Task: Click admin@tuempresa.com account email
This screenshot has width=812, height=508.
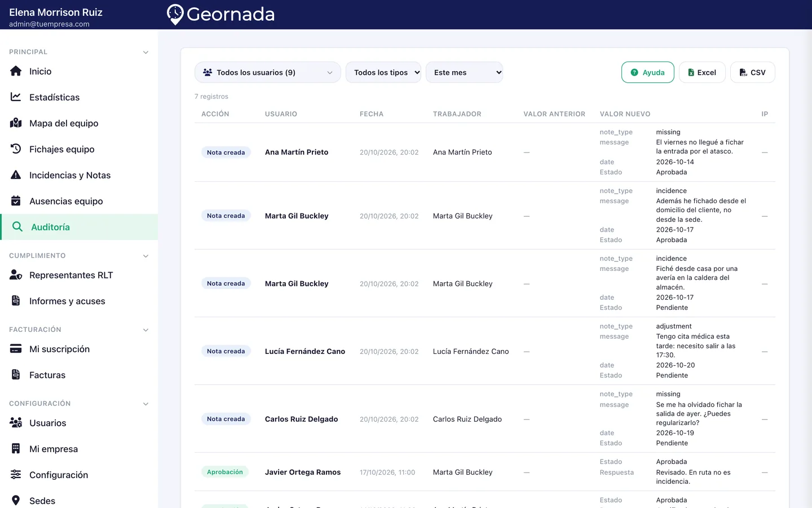Action: click(x=49, y=24)
